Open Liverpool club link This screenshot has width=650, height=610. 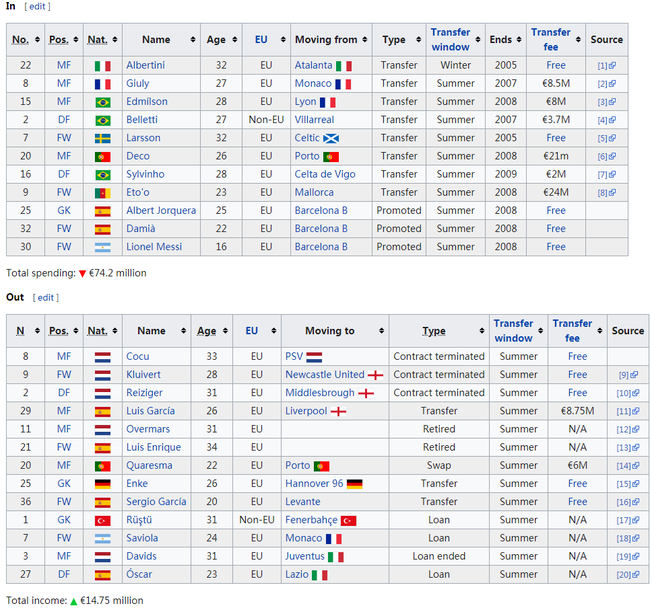coord(306,411)
